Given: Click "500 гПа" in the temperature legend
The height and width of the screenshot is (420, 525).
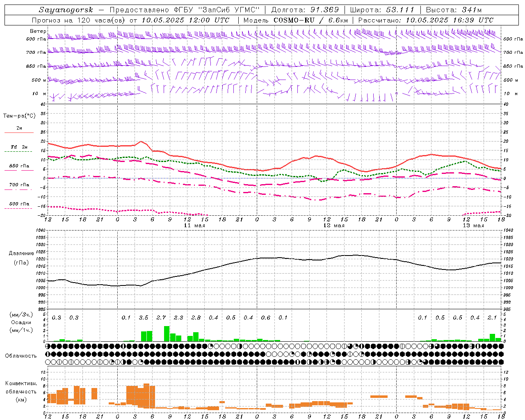Looking at the screenshot, I should click(x=19, y=204).
